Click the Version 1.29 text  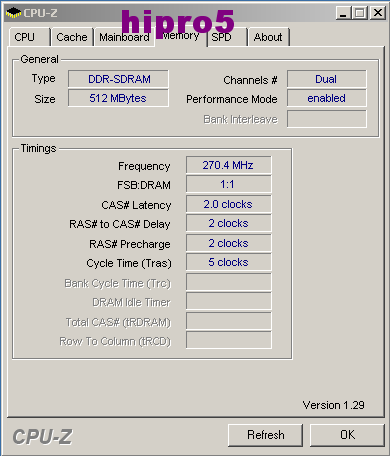point(333,405)
